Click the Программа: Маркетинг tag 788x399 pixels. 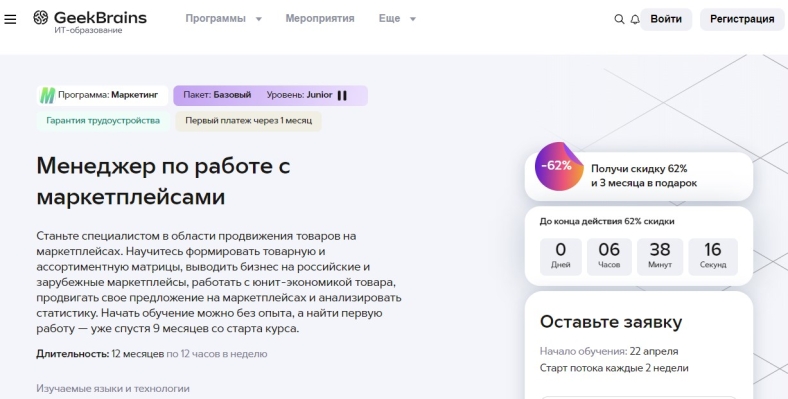[x=103, y=95]
